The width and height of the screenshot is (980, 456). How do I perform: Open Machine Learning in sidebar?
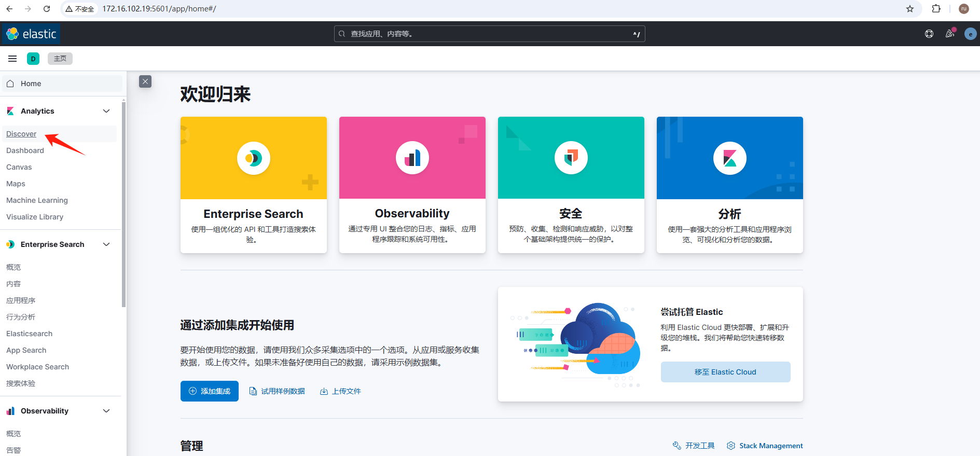pyautogui.click(x=37, y=200)
